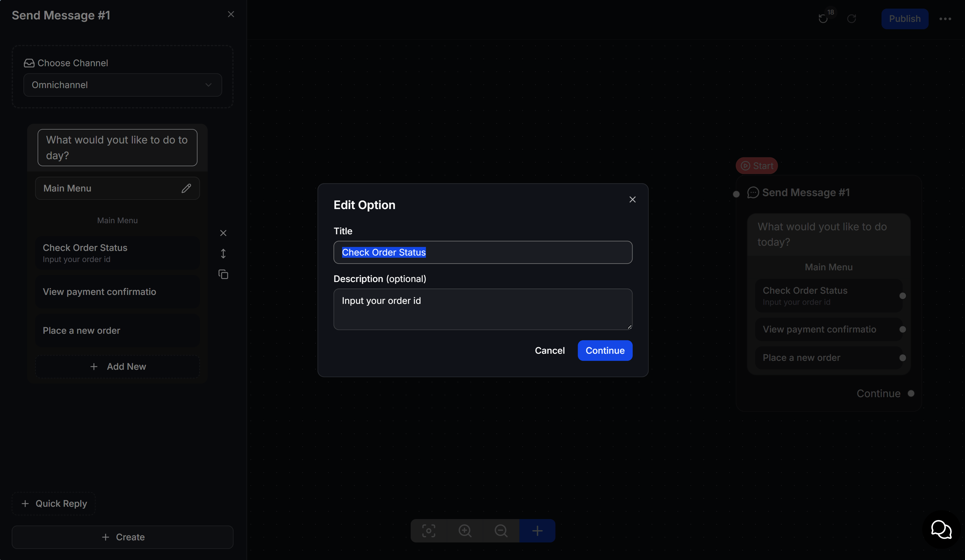Click the View payment confirmatio output connector dot
Viewport: 965px width, 560px height.
tap(902, 329)
